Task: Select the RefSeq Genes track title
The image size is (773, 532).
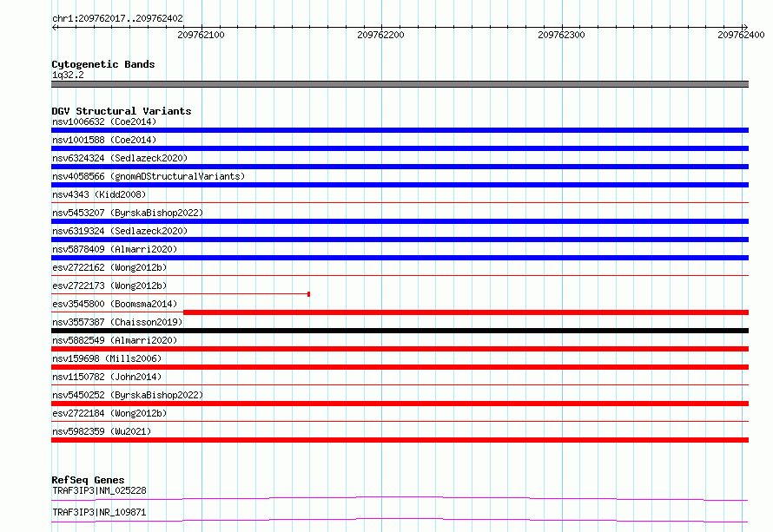Action: pyautogui.click(x=88, y=480)
